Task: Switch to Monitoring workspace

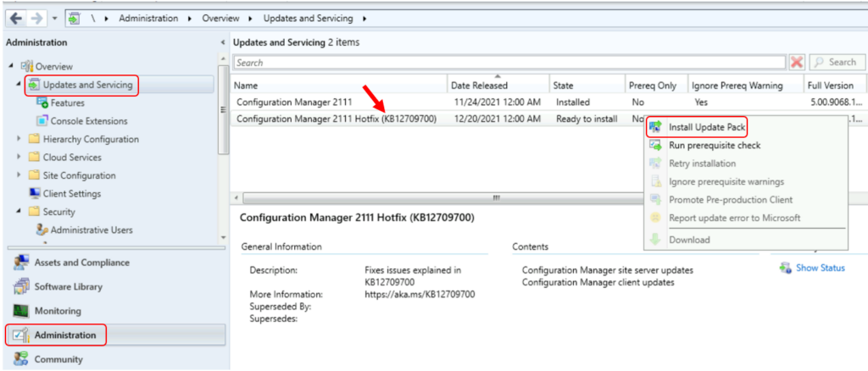Action: click(x=58, y=311)
